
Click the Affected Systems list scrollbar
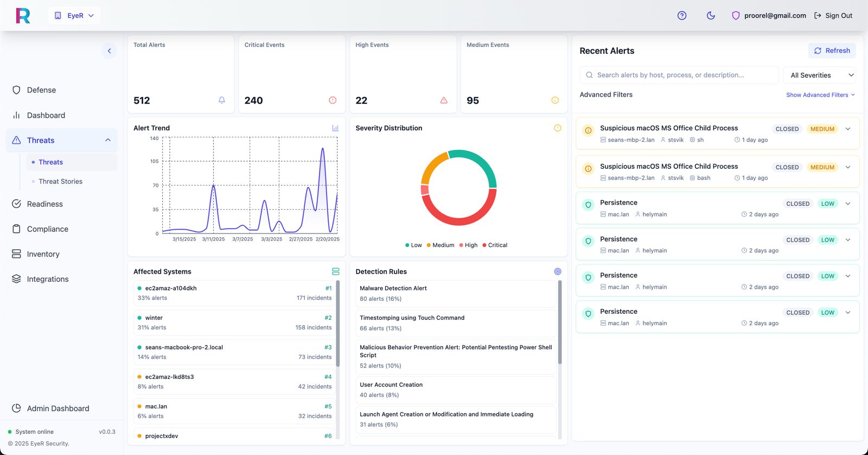click(338, 324)
